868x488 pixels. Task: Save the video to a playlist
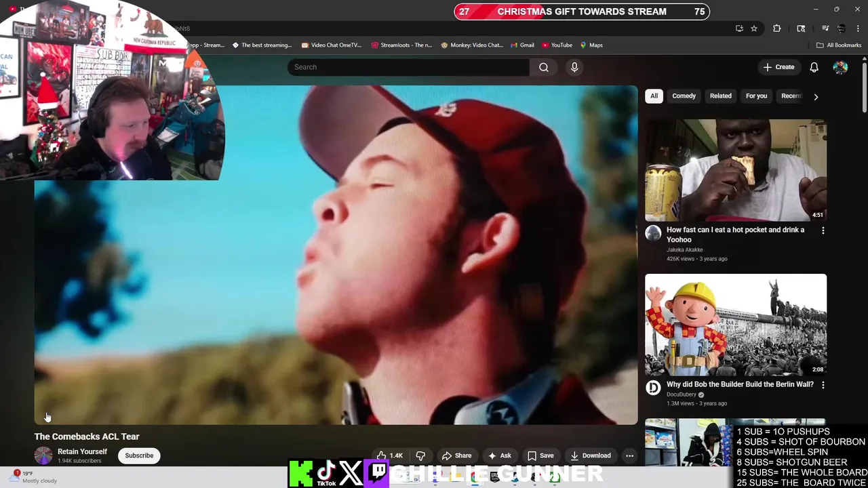pyautogui.click(x=540, y=455)
